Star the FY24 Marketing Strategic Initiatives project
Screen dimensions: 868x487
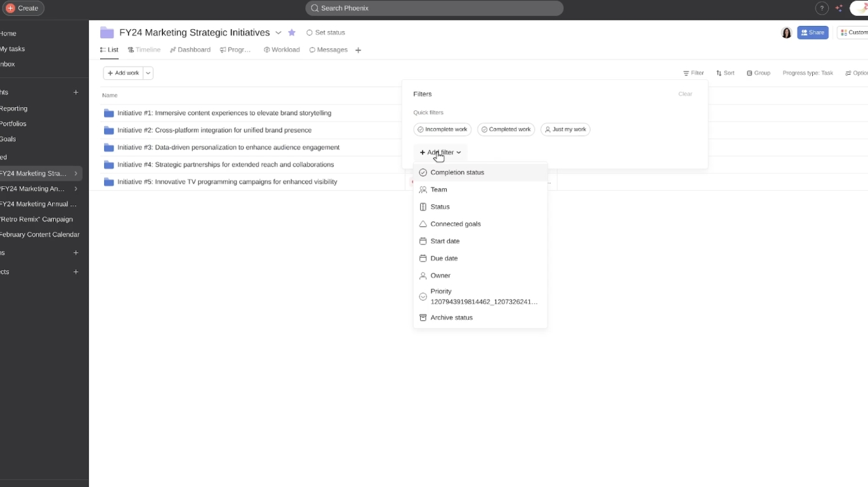(x=291, y=32)
